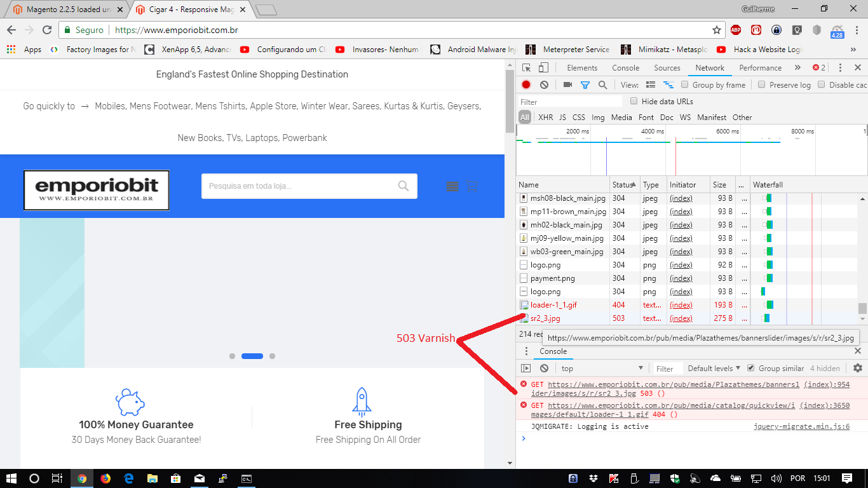This screenshot has height=488, width=868.
Task: Open jquery-migrate.min.js:6 source link
Action: coord(801,426)
